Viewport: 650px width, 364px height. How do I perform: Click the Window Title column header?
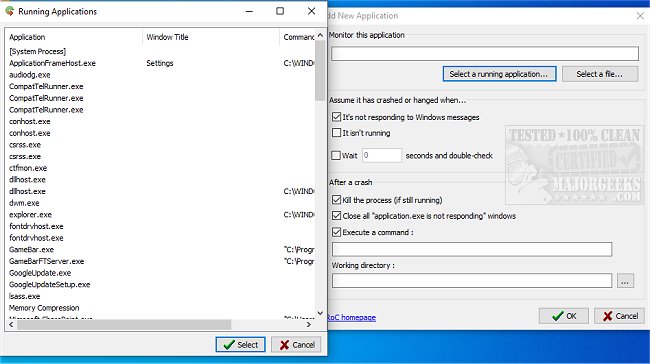point(211,37)
